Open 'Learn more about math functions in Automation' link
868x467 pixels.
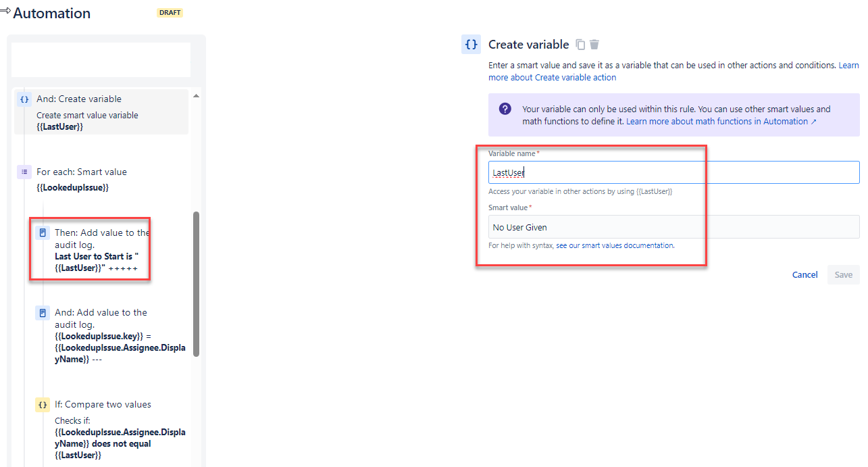tap(721, 122)
